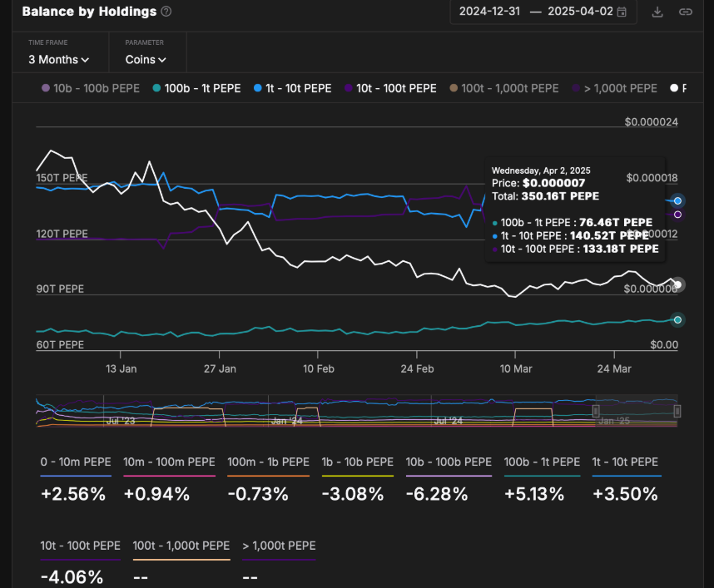This screenshot has height=588, width=714.
Task: Open the Time Frame 3 Months dropdown
Action: (59, 60)
